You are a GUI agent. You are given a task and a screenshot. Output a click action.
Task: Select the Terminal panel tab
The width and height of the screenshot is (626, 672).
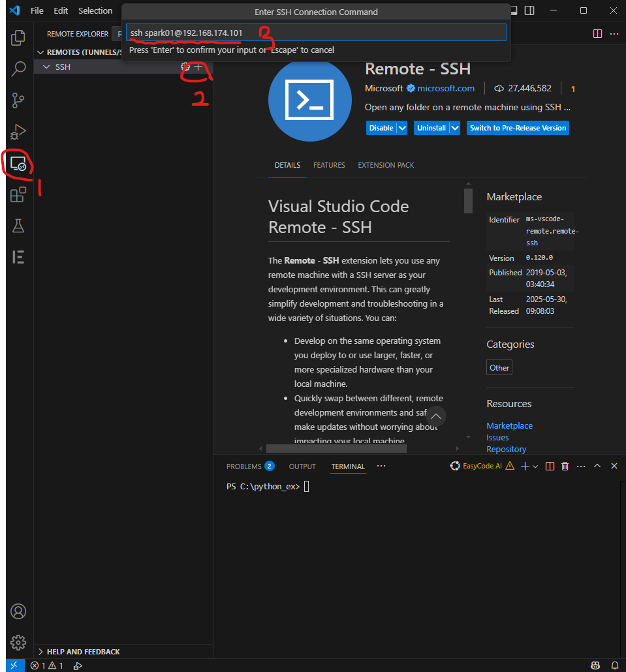click(348, 466)
